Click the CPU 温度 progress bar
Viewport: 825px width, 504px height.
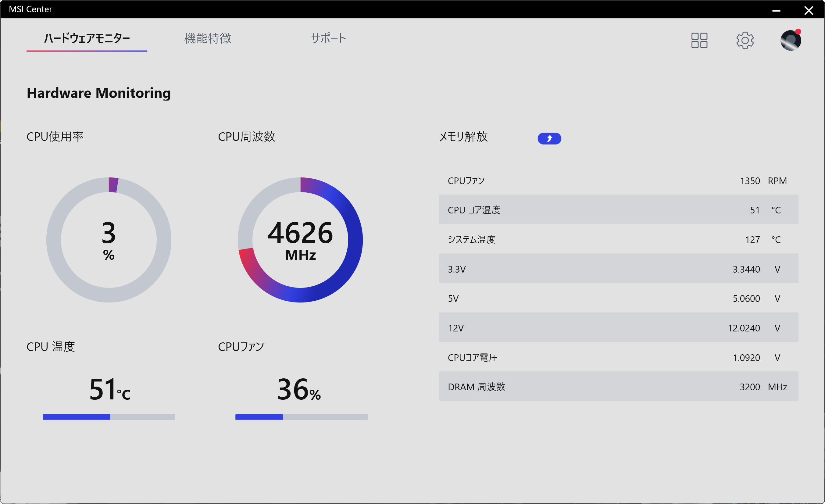[x=109, y=417]
